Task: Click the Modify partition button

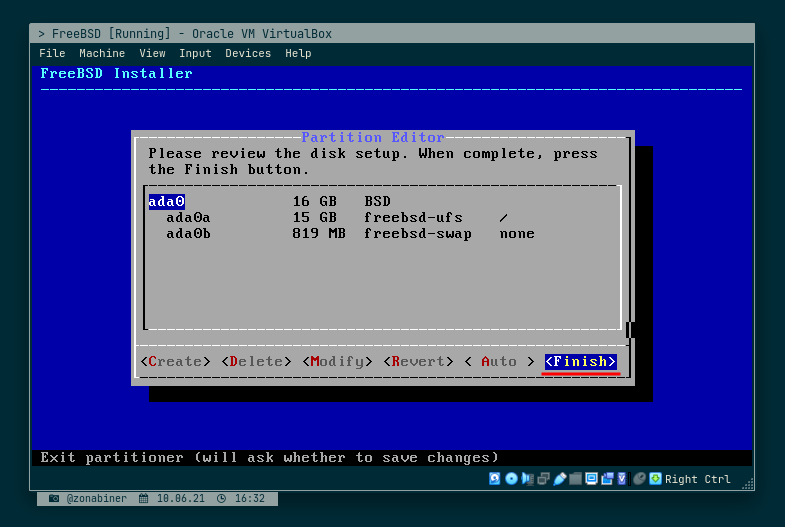Action: point(337,361)
